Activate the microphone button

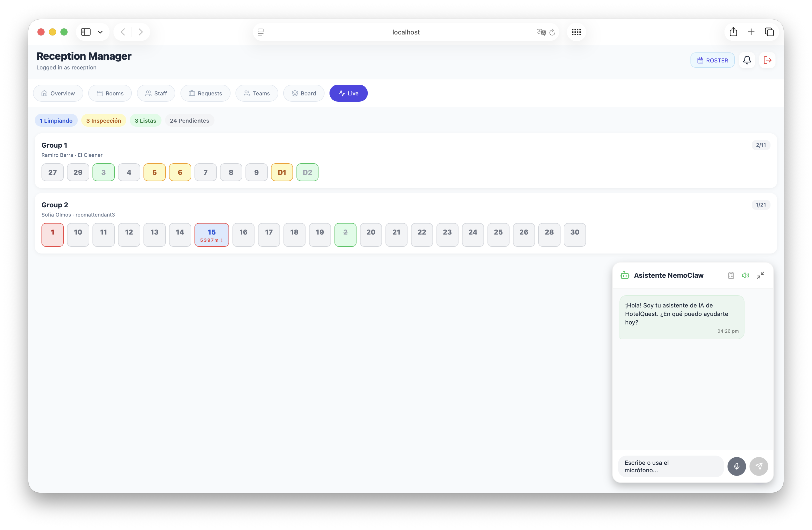coord(736,466)
